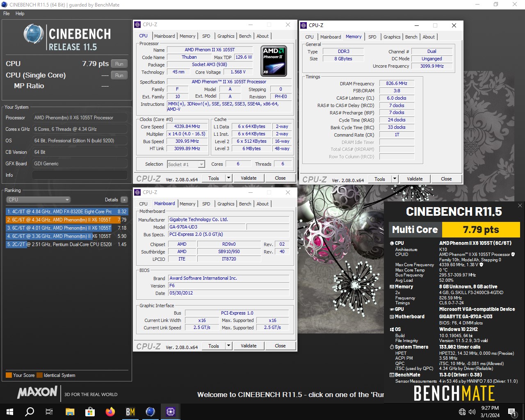Select the 4.01 GHz Phenom ranking entry
Viewport: 525px width, 420px height.
pos(67,228)
